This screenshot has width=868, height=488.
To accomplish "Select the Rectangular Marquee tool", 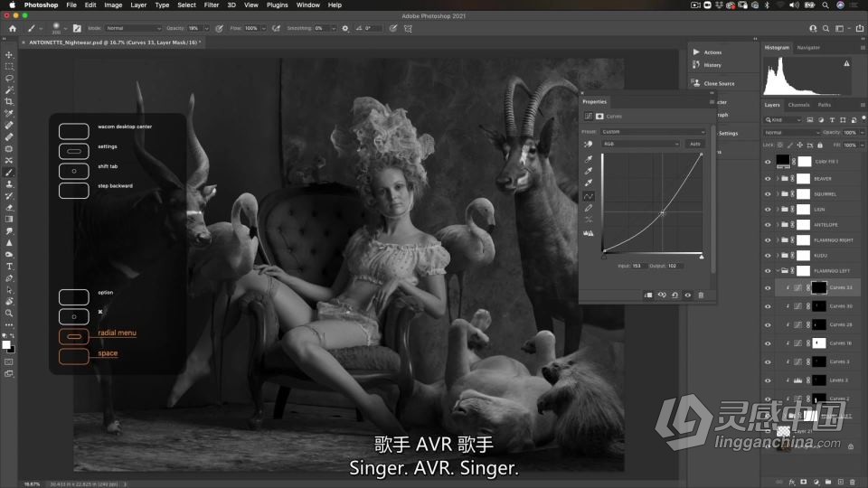I will point(9,66).
